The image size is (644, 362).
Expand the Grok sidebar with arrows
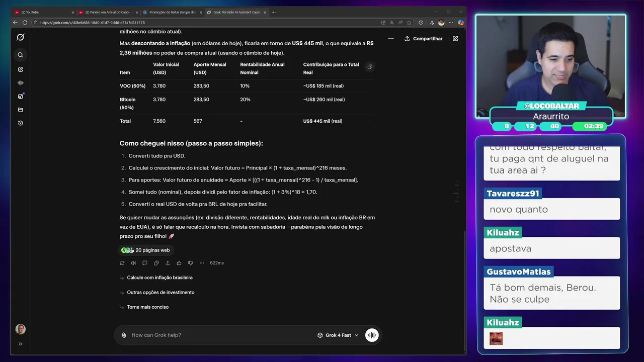[21, 344]
